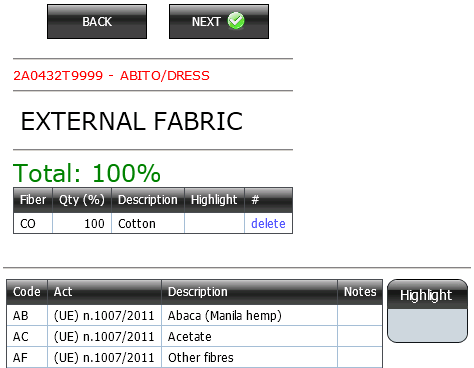Click the Notes cell for Acetate
474x368 pixels.
point(360,336)
